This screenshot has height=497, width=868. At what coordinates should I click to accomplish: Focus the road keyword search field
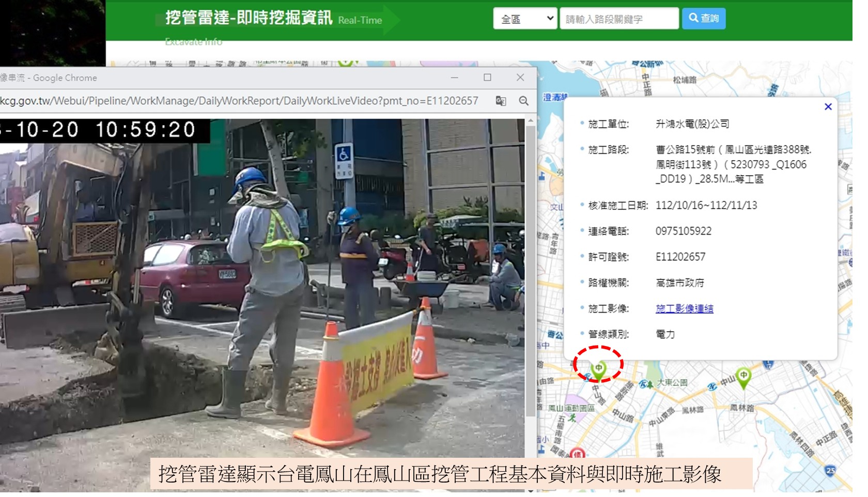pos(619,19)
